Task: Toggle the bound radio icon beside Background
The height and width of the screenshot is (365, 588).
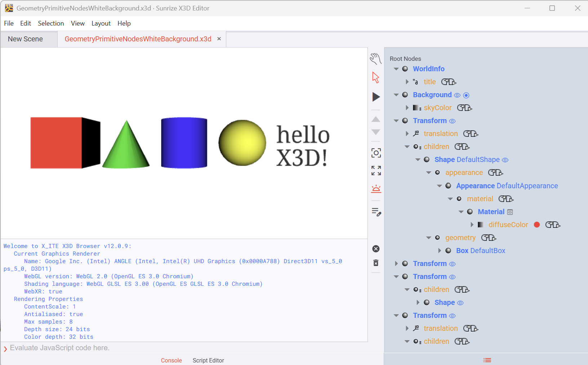Action: coord(466,95)
